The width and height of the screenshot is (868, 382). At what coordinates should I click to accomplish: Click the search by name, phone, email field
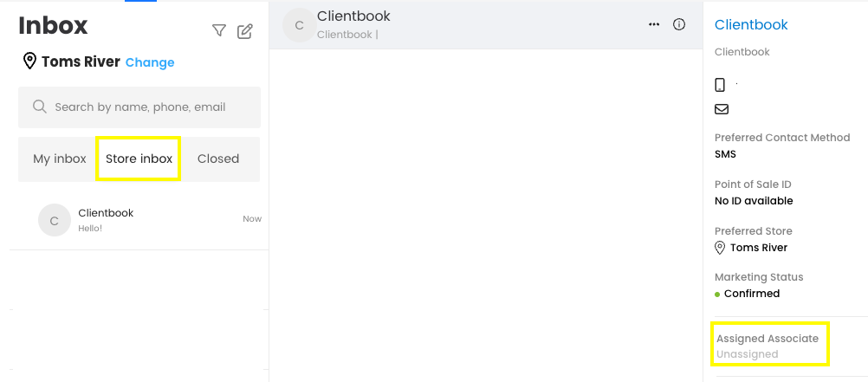pos(147,107)
